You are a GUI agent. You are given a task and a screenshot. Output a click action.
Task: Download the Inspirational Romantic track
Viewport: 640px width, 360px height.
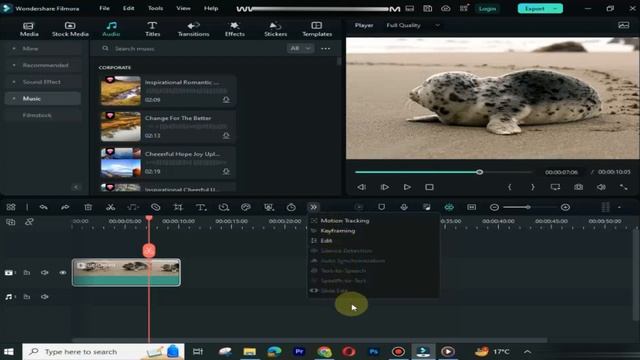(x=226, y=100)
